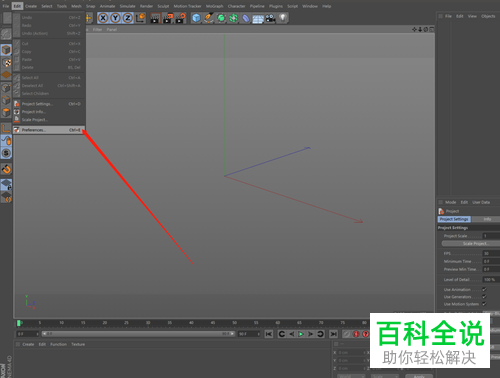Click Go to End of animation button

333,334
